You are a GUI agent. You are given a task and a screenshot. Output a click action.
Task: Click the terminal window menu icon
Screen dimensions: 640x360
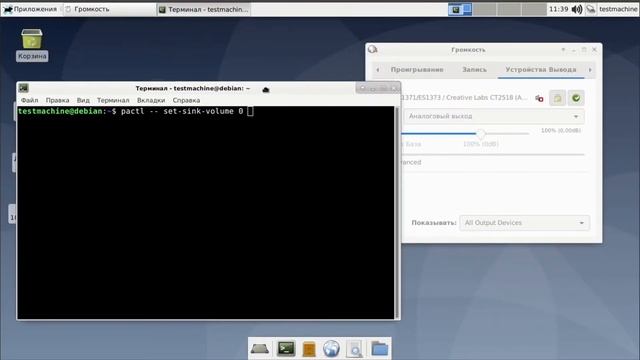(24, 88)
